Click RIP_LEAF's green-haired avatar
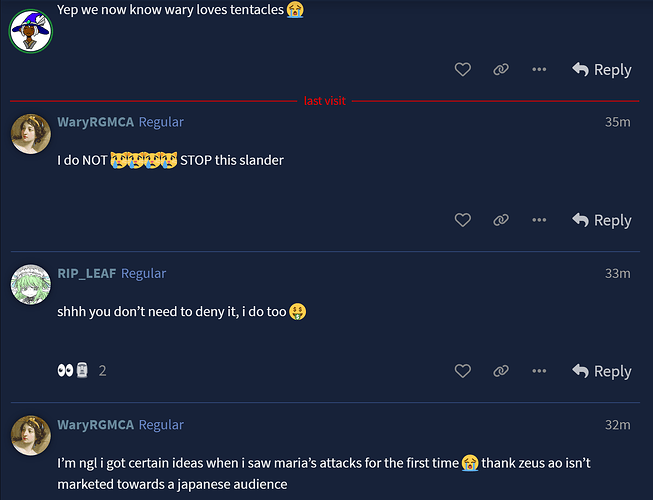653x500 pixels. pyautogui.click(x=30, y=285)
